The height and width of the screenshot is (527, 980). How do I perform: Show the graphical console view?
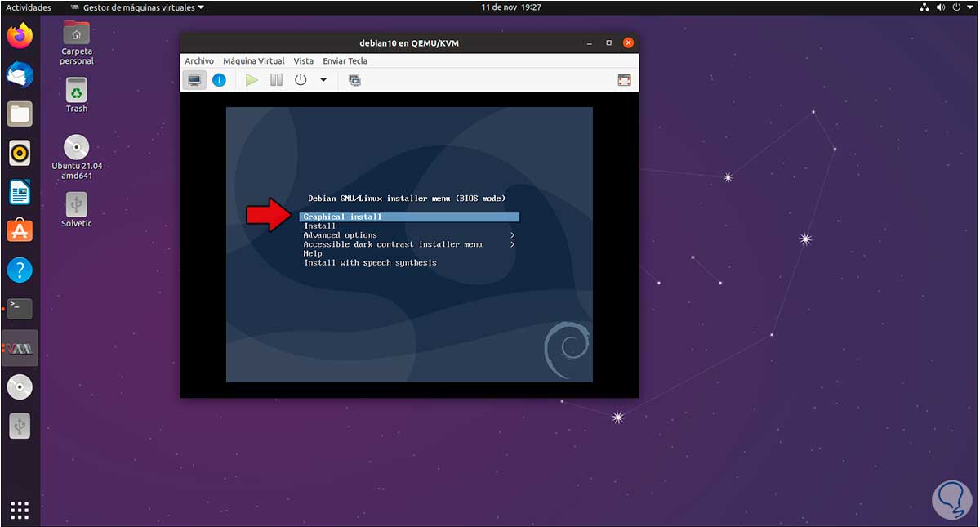194,80
